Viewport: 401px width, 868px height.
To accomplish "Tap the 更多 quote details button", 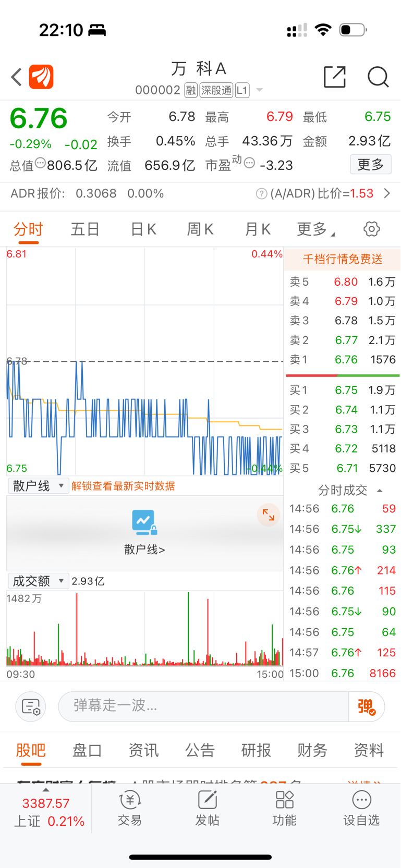I will pyautogui.click(x=371, y=165).
